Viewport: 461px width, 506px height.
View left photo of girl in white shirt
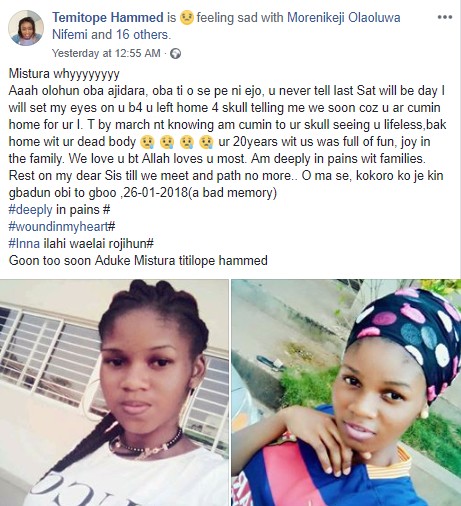[114, 392]
